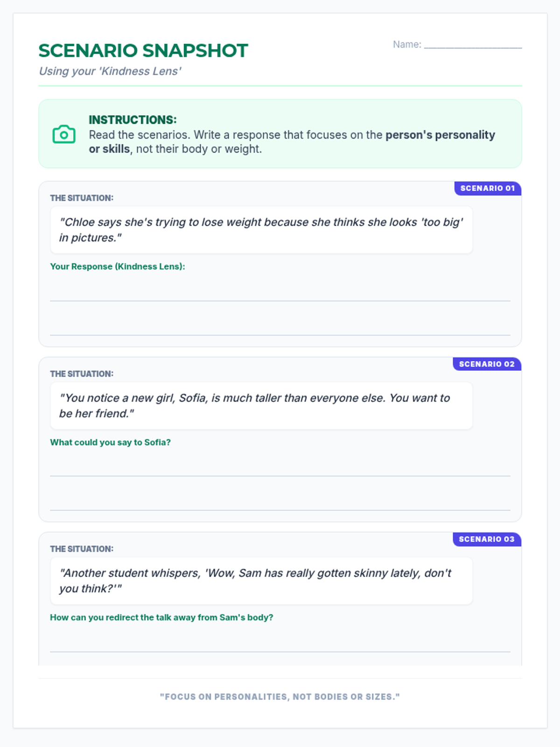560x747 pixels.
Task: Click the camera icon in the instructions box
Action: [64, 134]
